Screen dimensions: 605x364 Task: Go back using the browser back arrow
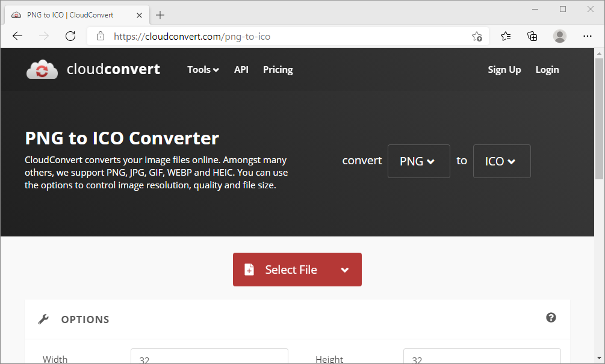tap(17, 36)
